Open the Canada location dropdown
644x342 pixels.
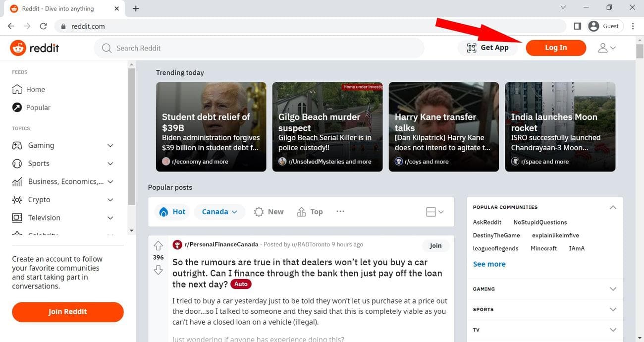click(219, 212)
